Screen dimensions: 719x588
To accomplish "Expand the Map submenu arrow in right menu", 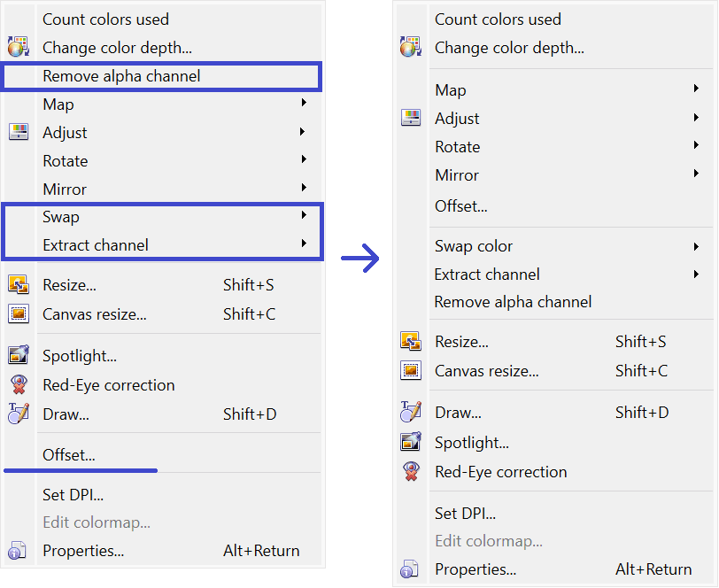I will [x=696, y=89].
